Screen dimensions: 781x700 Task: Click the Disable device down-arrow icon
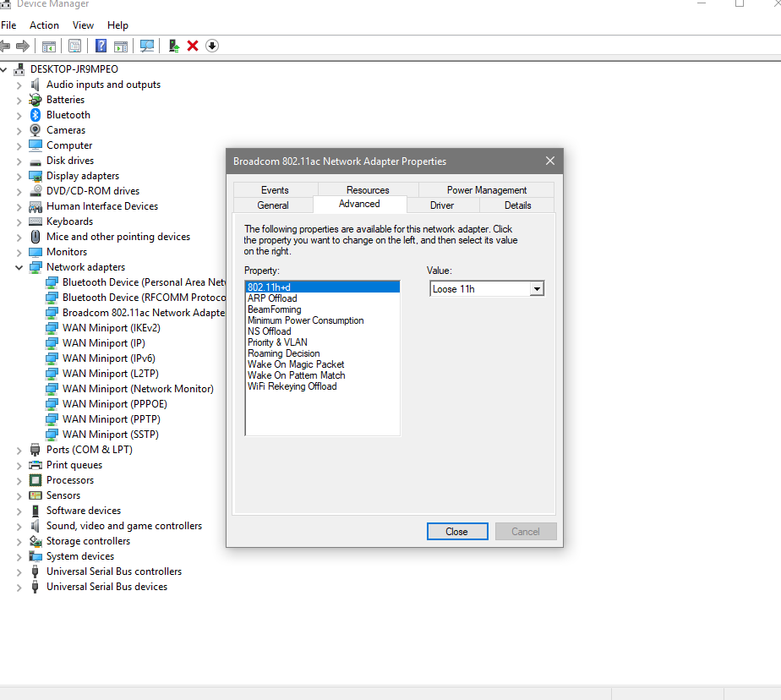(x=212, y=46)
